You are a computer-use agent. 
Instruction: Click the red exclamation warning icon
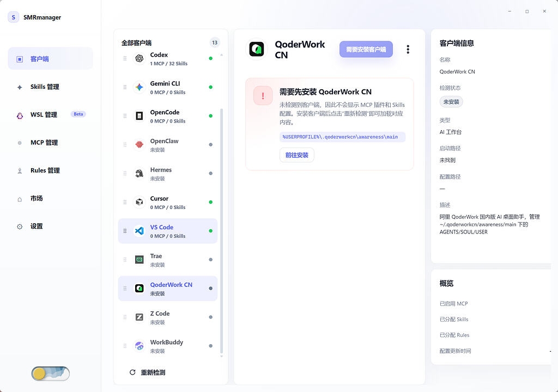(x=263, y=96)
